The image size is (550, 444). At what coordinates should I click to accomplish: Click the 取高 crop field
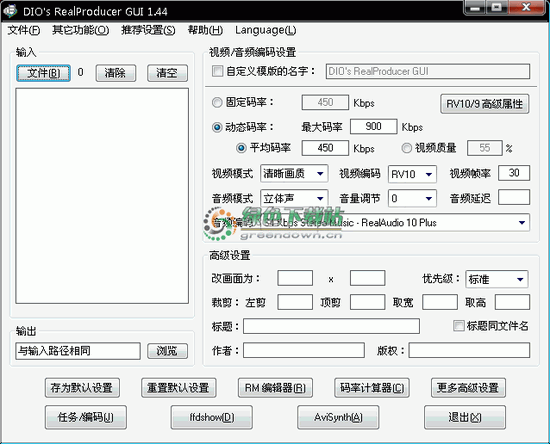click(512, 302)
